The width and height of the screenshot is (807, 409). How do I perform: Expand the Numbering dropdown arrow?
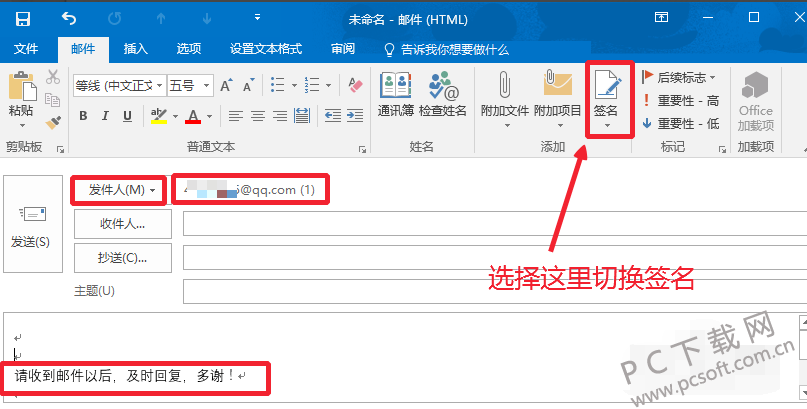328,85
